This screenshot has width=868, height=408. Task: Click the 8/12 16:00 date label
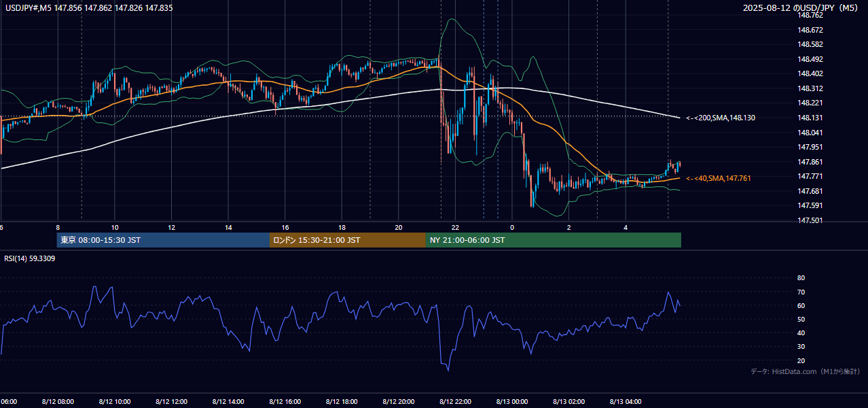[285, 402]
